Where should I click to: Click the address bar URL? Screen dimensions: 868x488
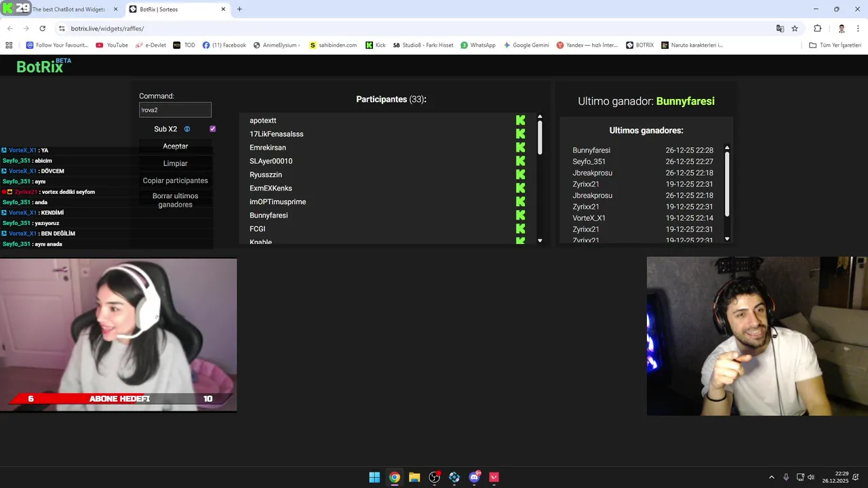point(107,28)
